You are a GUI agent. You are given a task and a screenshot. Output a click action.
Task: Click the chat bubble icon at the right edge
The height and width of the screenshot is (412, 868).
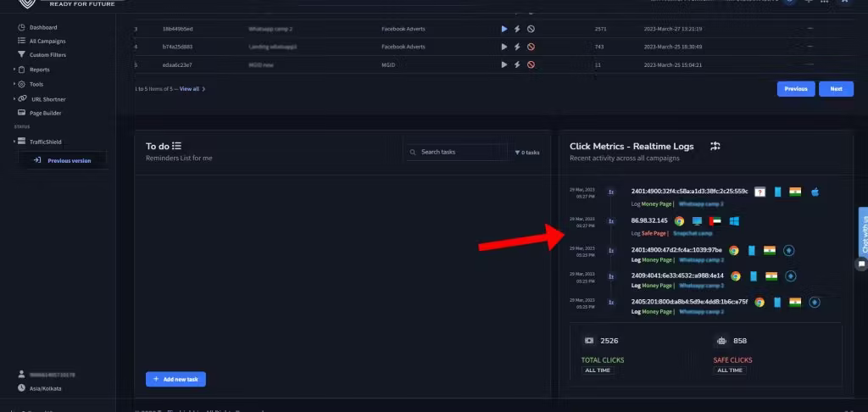pos(861,264)
